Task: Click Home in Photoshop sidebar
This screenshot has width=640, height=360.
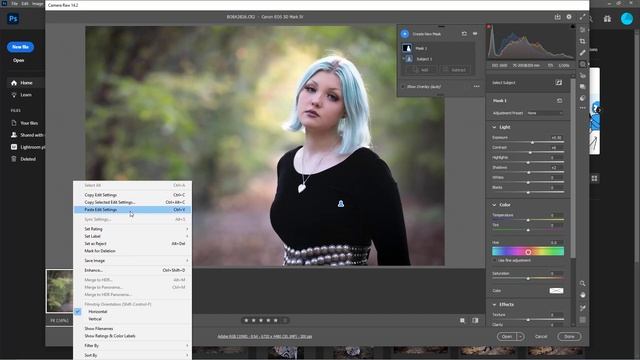Action: [x=26, y=83]
